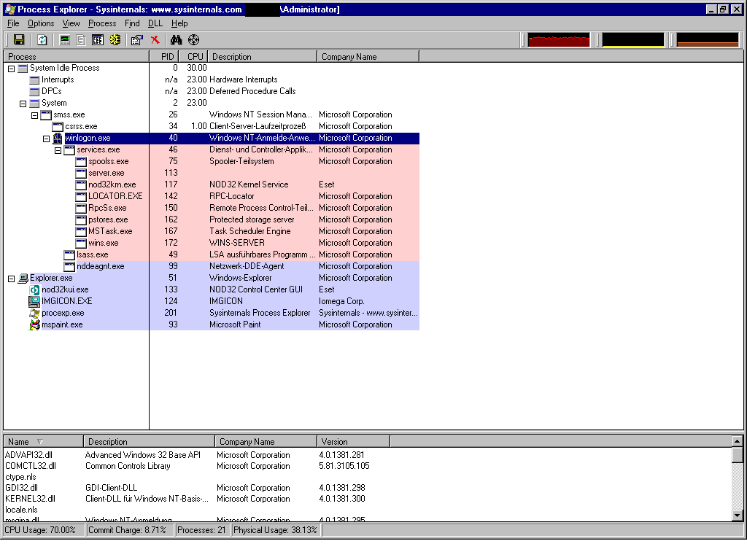This screenshot has height=560, width=747.
Task: Click the Save floppy disk toolbar icon
Action: 19,40
